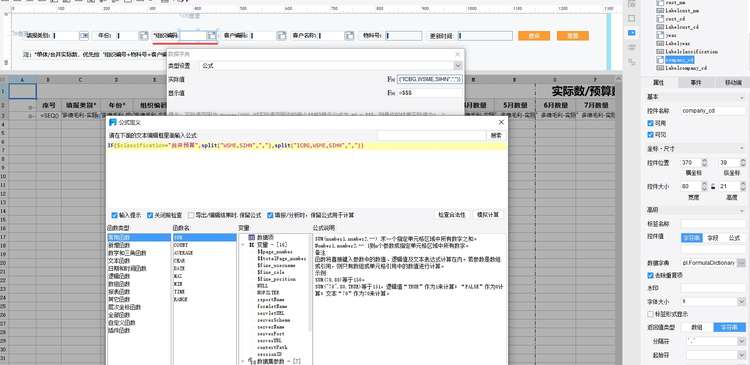Enable 标签形式显示 checkbox
750x365 pixels.
pyautogui.click(x=650, y=314)
